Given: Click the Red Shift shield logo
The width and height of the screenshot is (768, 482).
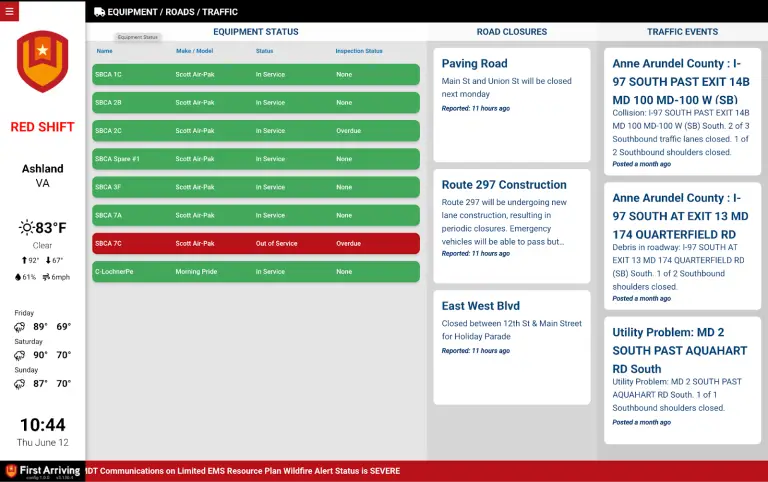Looking at the screenshot, I should point(42,62).
